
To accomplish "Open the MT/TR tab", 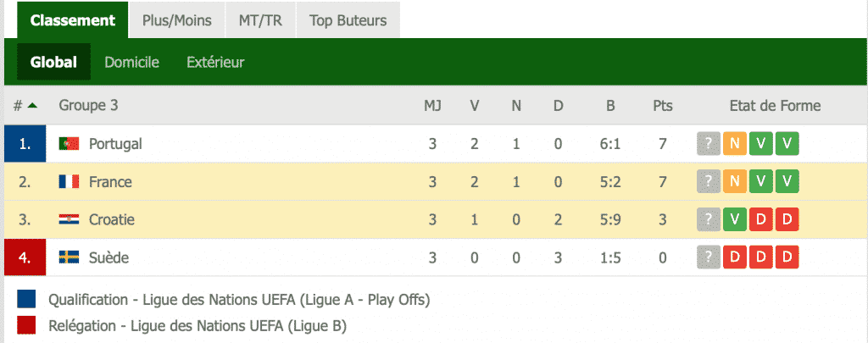I will click(260, 20).
